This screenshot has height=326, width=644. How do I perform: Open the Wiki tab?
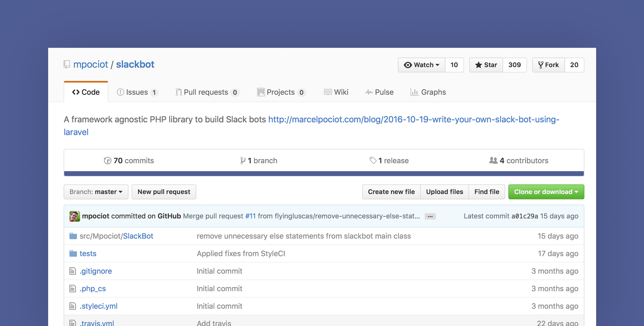336,92
